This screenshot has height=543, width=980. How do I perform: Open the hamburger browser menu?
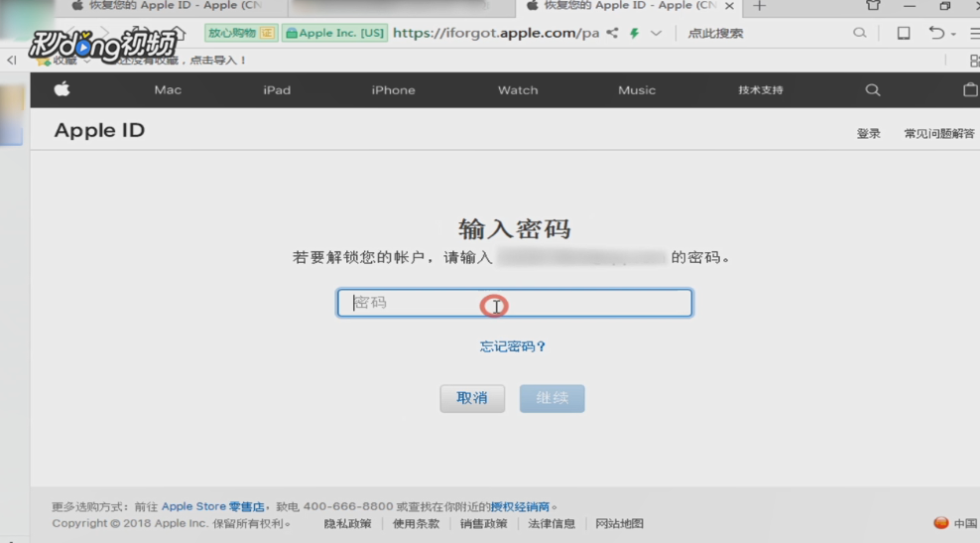click(x=974, y=33)
